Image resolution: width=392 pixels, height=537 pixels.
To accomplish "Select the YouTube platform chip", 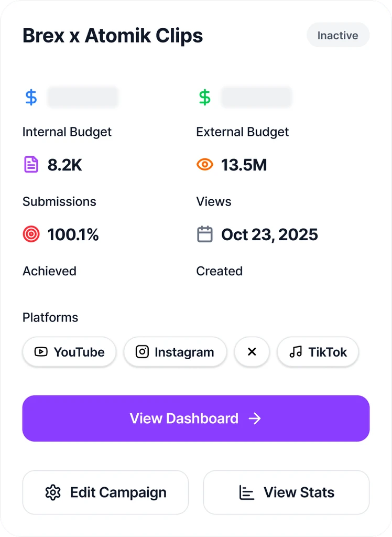I will (69, 352).
